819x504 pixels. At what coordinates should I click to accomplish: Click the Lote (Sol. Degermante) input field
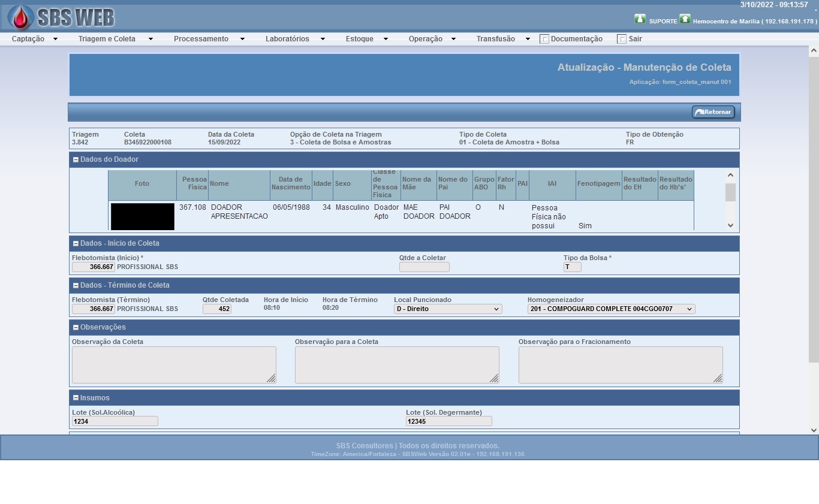point(448,421)
